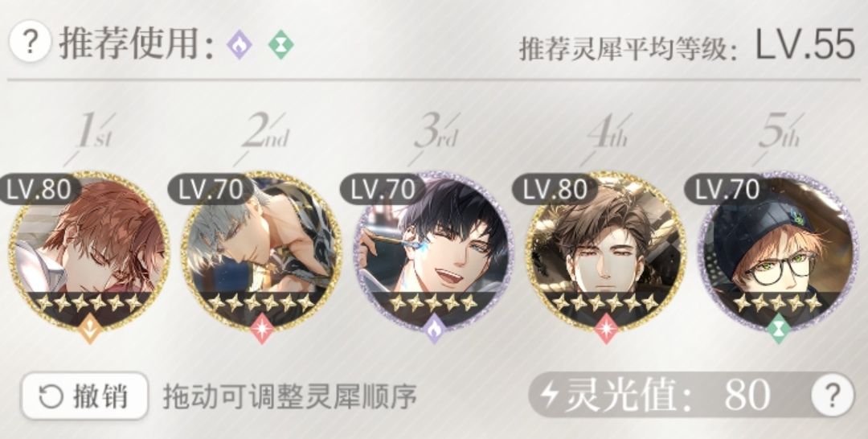This screenshot has height=439, width=868.
Task: Open help question mark next to 灵光值
Action: pyautogui.click(x=833, y=396)
